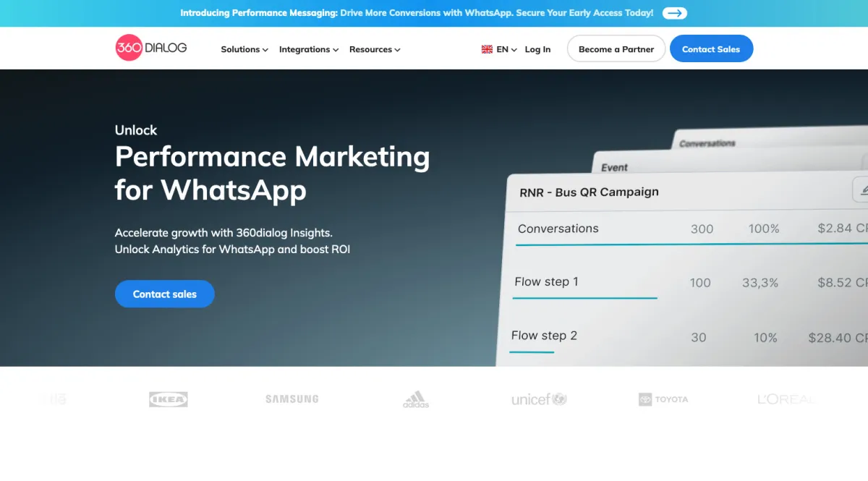Click the Samsung logo

coord(292,399)
